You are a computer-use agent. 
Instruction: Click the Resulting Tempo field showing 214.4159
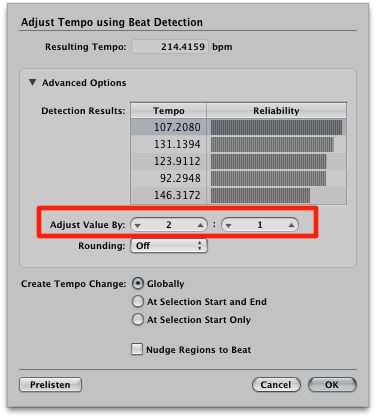[170, 47]
